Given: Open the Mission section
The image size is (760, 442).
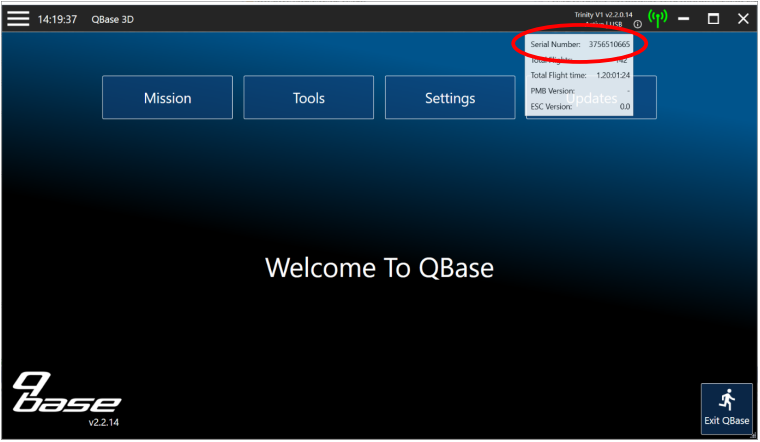Looking at the screenshot, I should point(167,97).
